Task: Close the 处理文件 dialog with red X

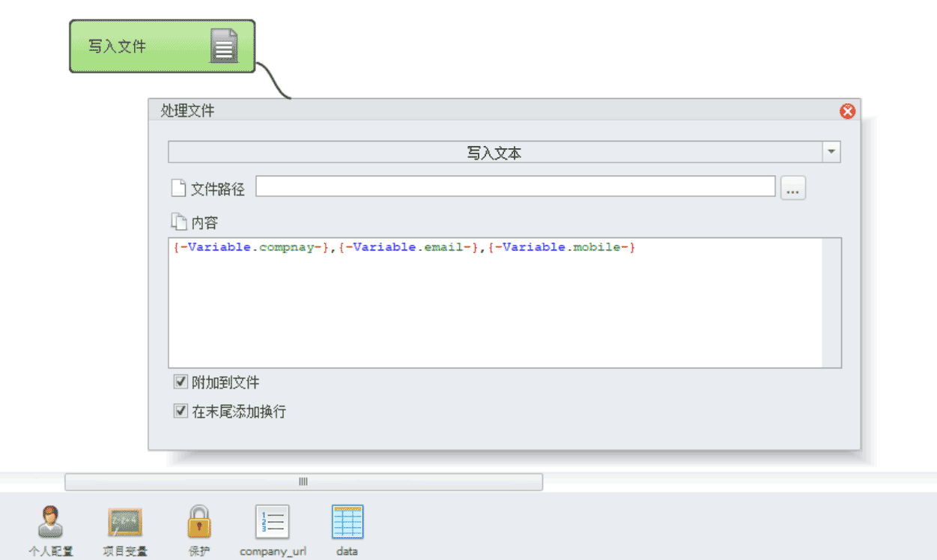Action: click(847, 112)
